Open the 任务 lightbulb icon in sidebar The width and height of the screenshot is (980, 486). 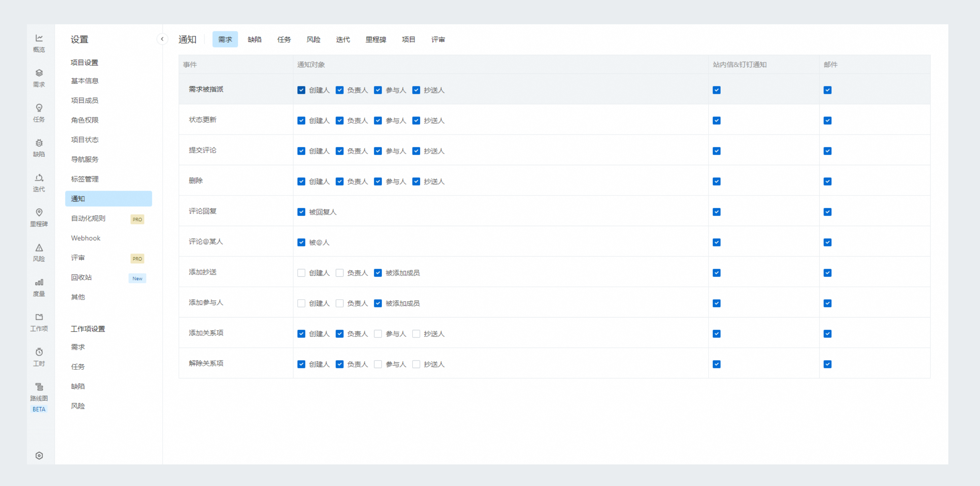coord(39,108)
